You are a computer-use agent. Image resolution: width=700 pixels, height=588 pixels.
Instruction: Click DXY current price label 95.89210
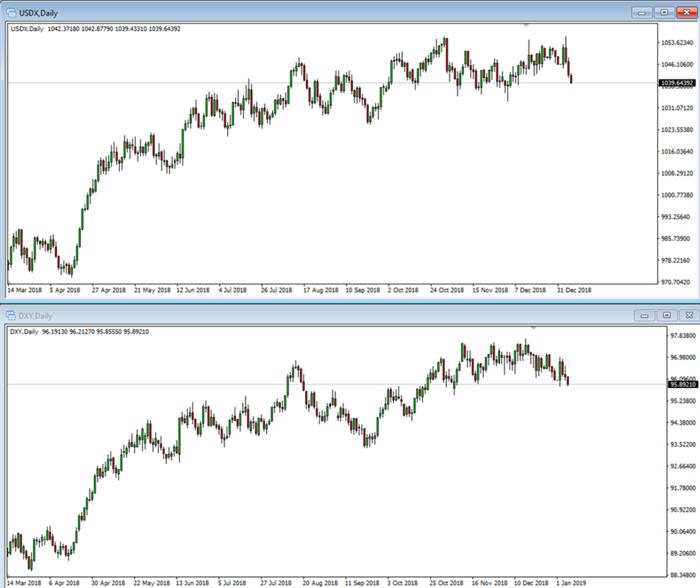coord(683,384)
